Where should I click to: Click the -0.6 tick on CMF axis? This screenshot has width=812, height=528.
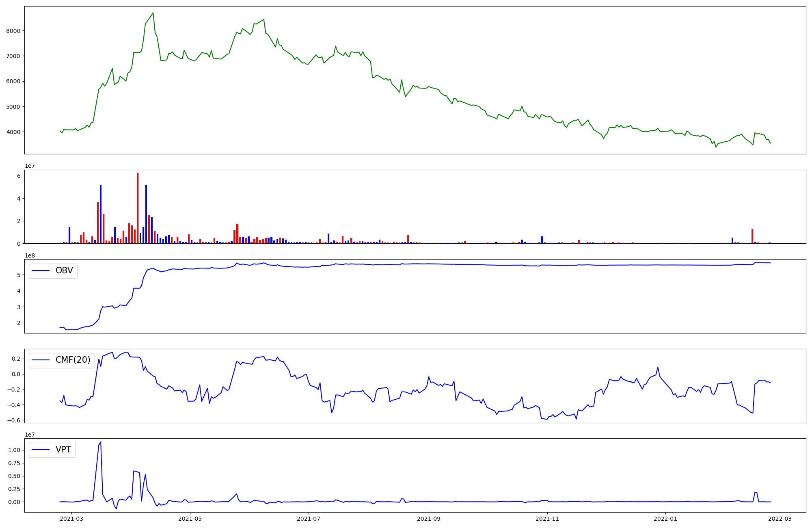point(15,420)
